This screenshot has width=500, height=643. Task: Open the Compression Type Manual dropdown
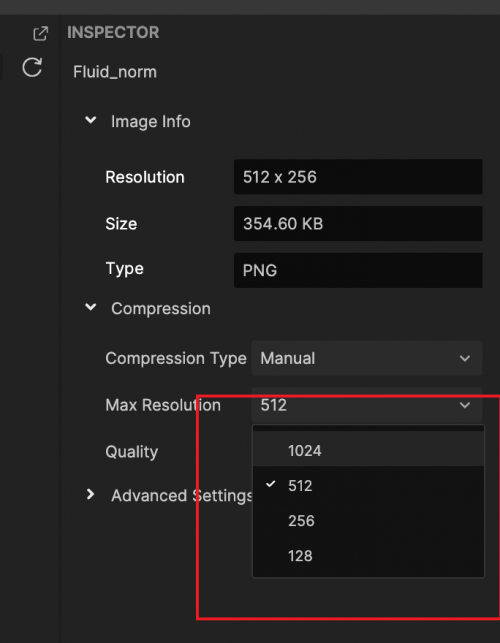367,358
